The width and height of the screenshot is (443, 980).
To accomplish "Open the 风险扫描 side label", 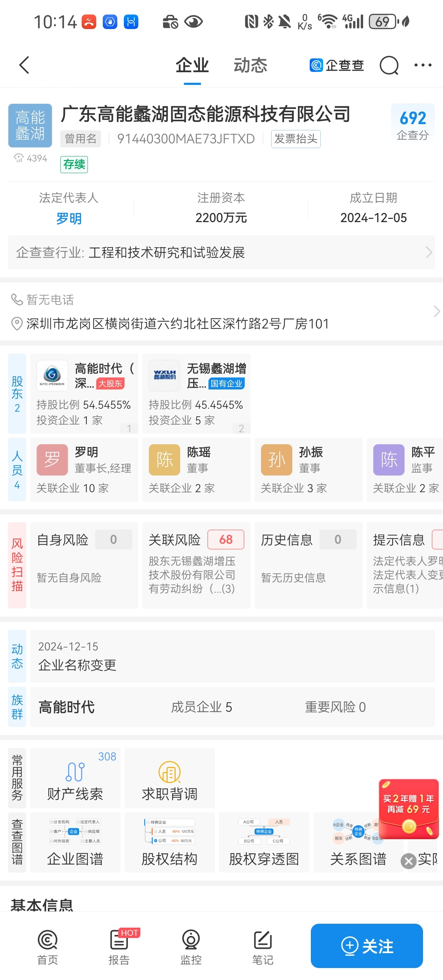I will [x=17, y=565].
